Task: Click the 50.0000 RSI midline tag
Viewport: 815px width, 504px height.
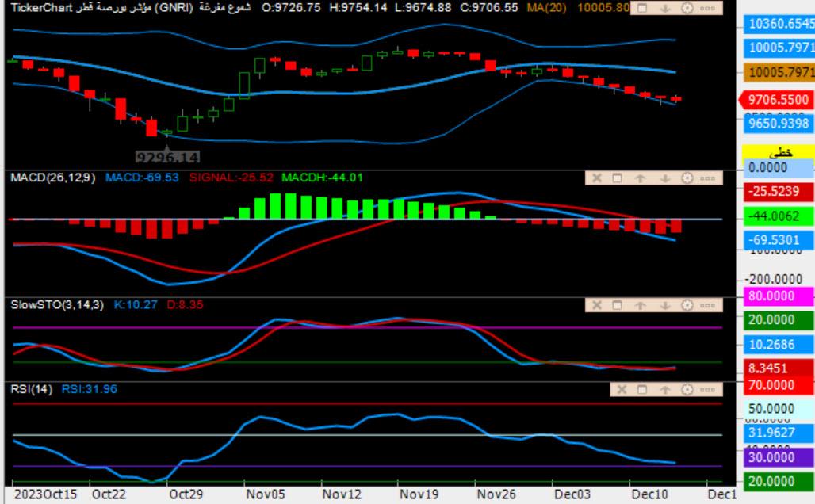Action: [x=778, y=409]
